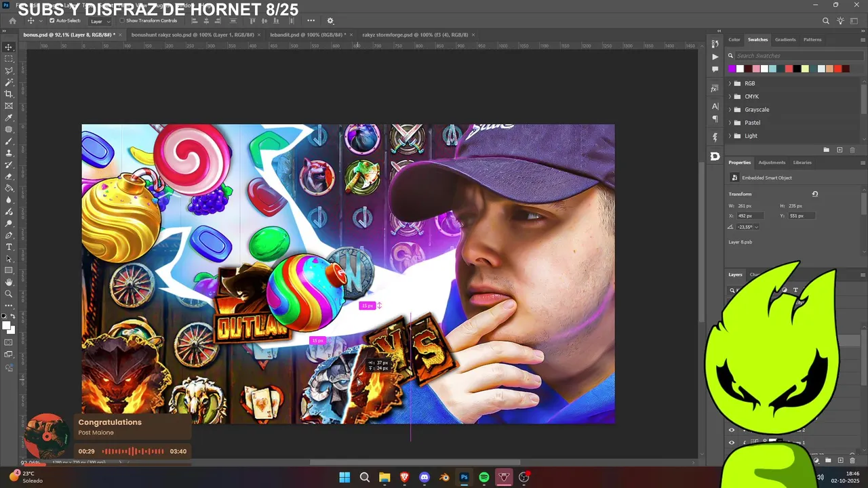Viewport: 868px width, 488px height.
Task: Select the Paint Bucket tool
Action: [x=9, y=188]
